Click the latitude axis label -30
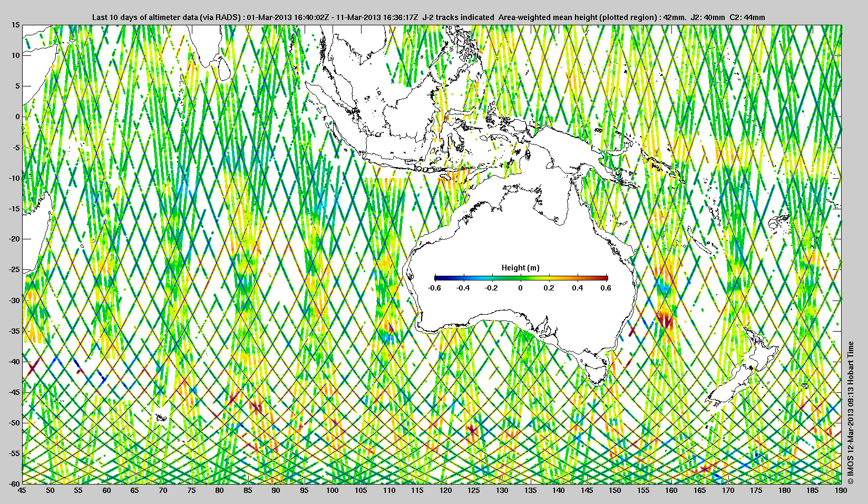This screenshot has height=504, width=868. coord(14,301)
